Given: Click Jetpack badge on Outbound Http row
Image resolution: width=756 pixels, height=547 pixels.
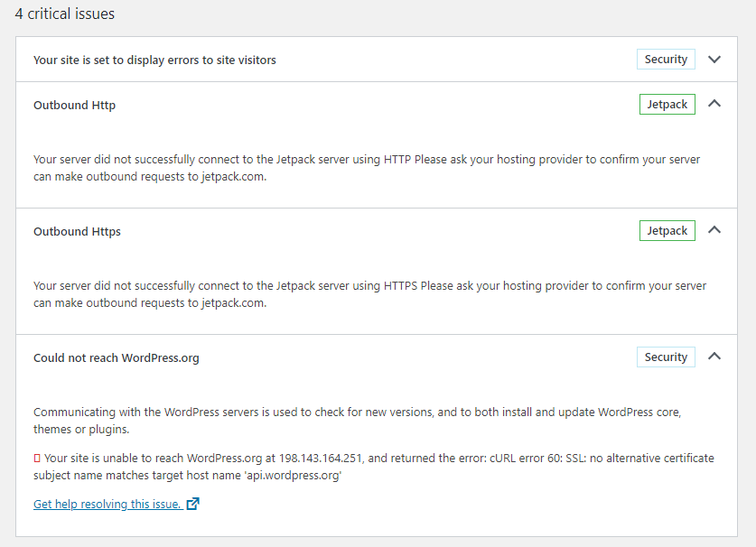Looking at the screenshot, I should (667, 105).
